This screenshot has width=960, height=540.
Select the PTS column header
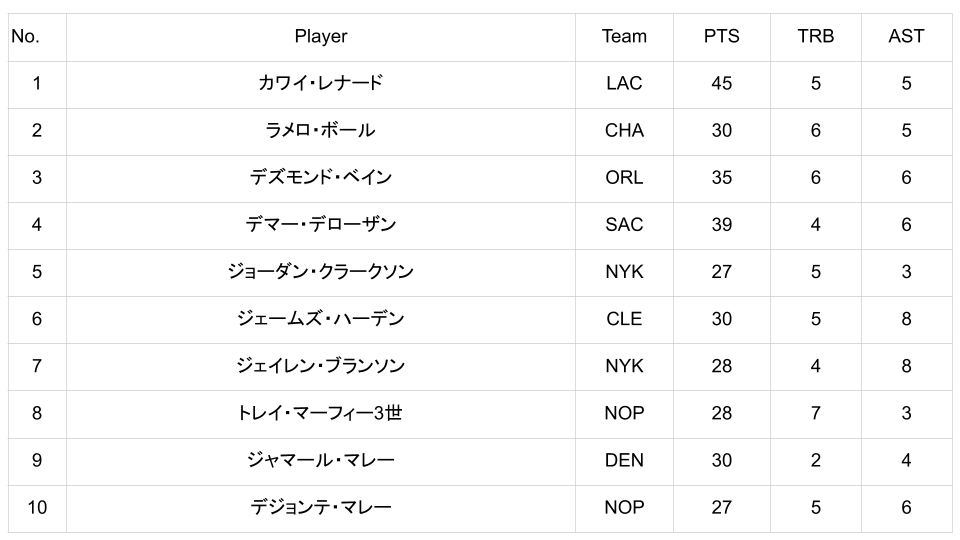coord(721,37)
